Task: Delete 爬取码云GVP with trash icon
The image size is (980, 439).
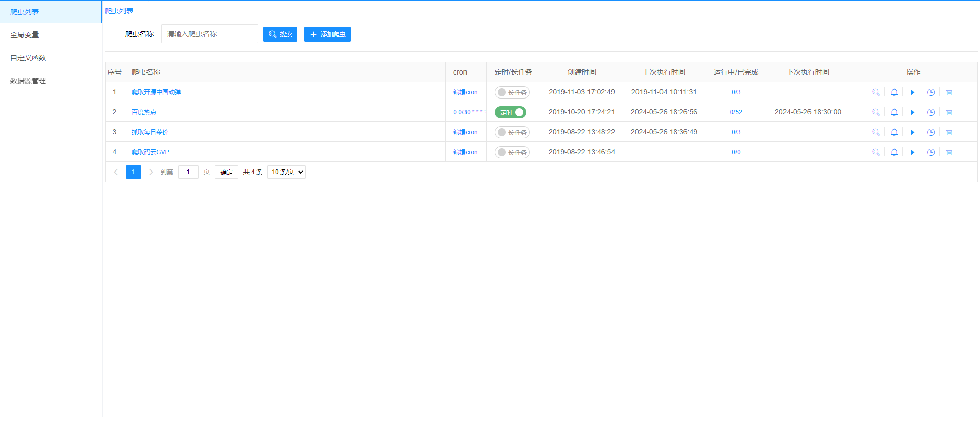Action: tap(949, 152)
